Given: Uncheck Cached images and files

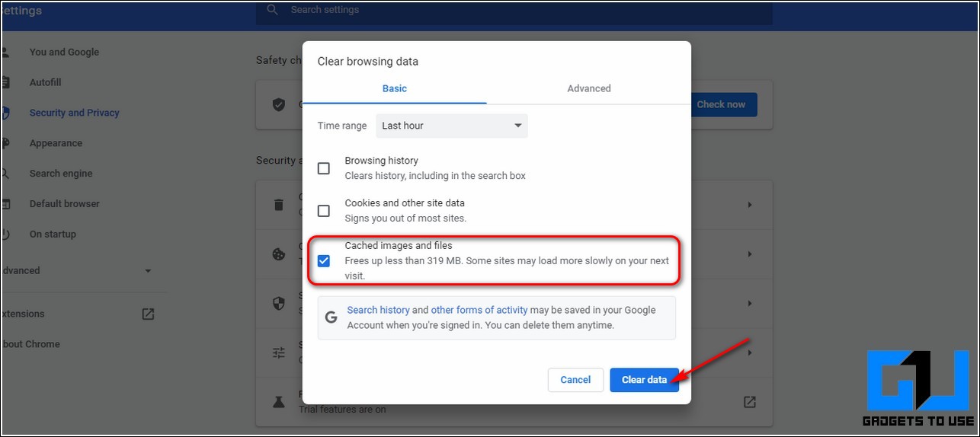Looking at the screenshot, I should [x=324, y=261].
